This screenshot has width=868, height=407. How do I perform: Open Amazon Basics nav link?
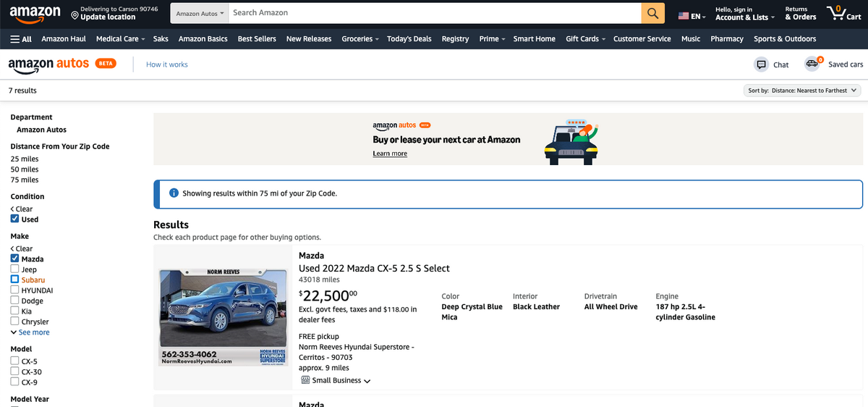(203, 39)
